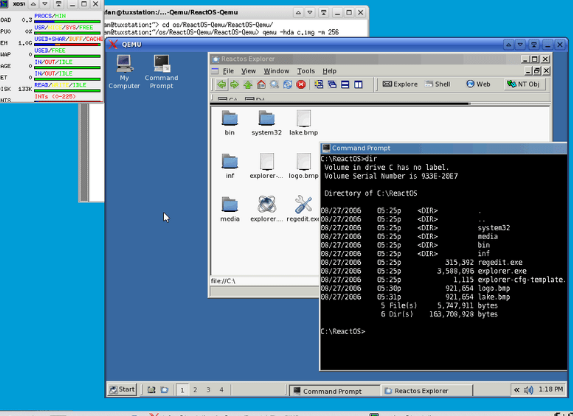Select the system32 folder icon
Screen dimensions: 573x416
[266, 119]
